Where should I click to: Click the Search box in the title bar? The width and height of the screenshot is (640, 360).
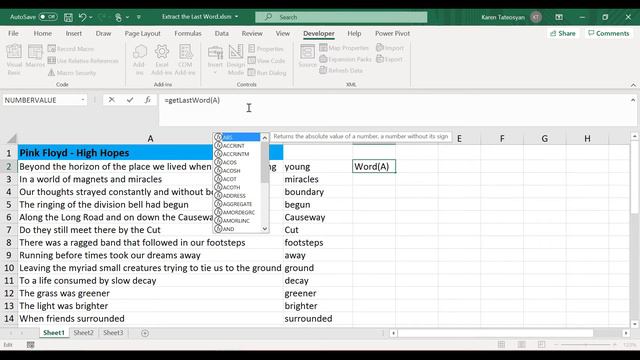(x=341, y=17)
